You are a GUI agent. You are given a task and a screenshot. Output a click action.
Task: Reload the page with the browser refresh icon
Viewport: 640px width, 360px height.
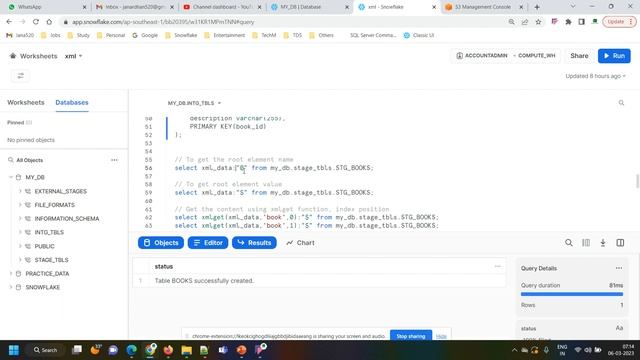click(x=36, y=22)
